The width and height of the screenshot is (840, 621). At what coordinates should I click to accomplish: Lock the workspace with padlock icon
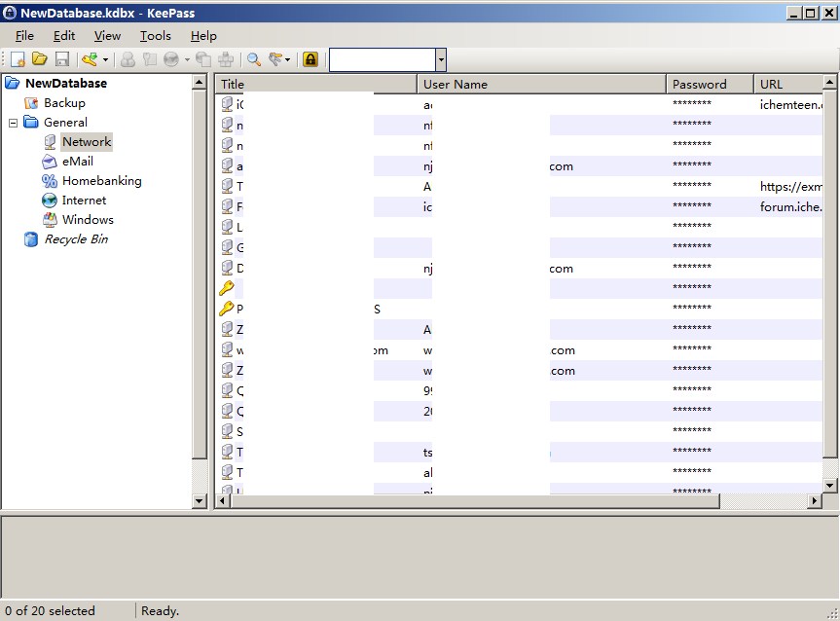pos(310,59)
